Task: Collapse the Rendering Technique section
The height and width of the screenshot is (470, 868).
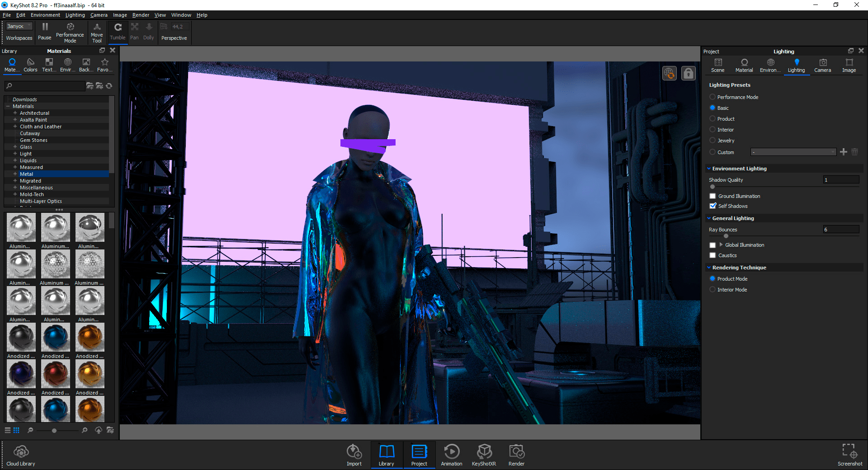Action: (709, 268)
